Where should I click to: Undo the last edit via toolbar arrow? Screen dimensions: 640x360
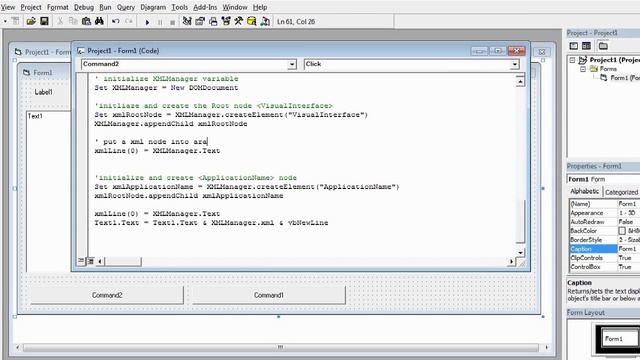116,21
